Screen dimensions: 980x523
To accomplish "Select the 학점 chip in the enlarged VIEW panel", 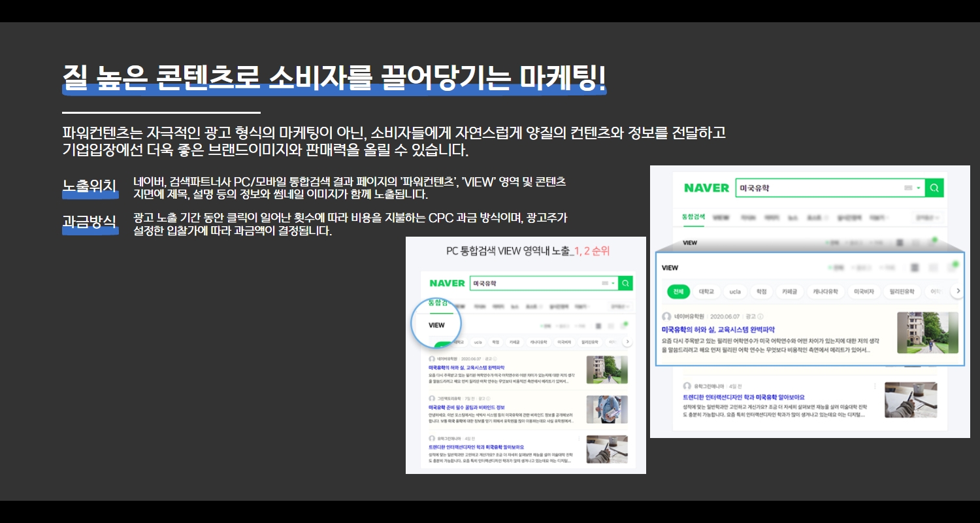I will (762, 292).
